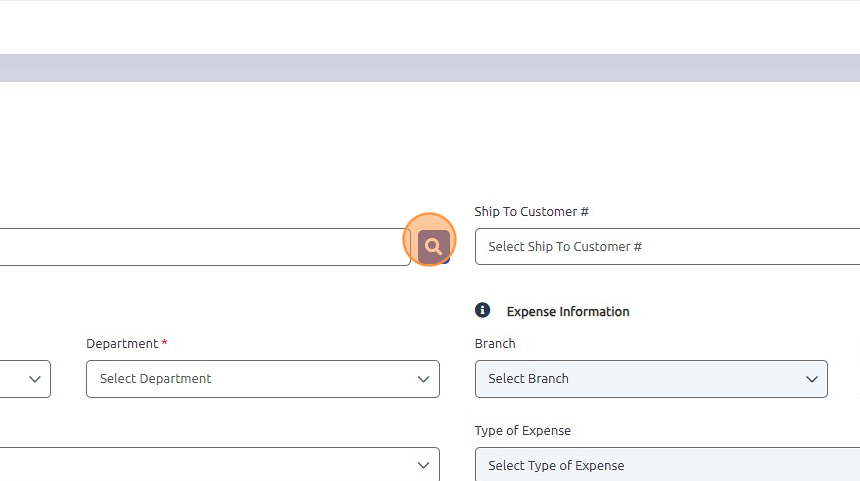Click inside the wide dropdown field below Department
Viewport: 860px width, 481px height.
click(219, 465)
